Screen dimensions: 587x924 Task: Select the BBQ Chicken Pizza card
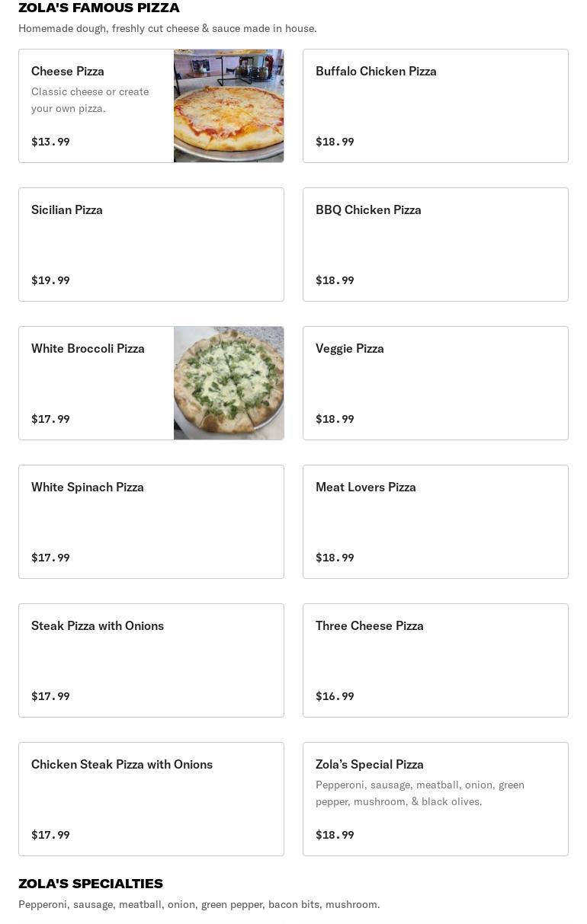coord(435,245)
